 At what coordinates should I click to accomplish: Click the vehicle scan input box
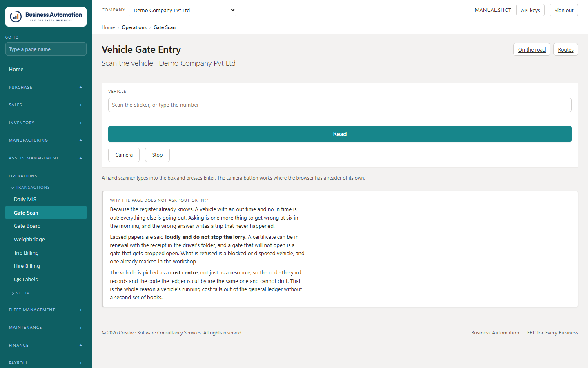340,105
